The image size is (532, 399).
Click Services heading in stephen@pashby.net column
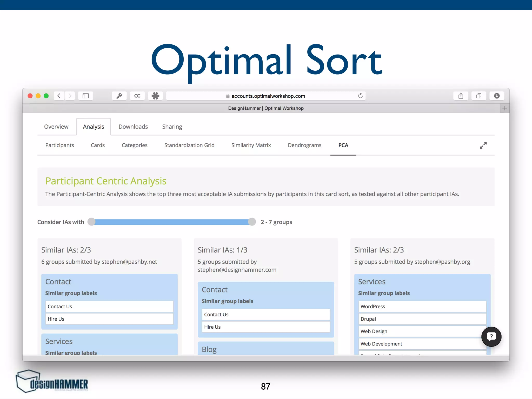coord(59,341)
